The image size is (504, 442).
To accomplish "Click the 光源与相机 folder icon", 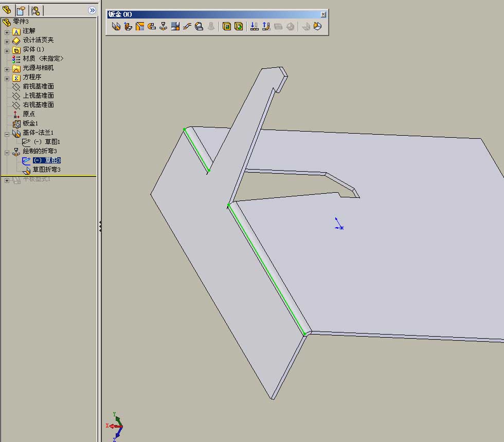I will pyautogui.click(x=16, y=69).
